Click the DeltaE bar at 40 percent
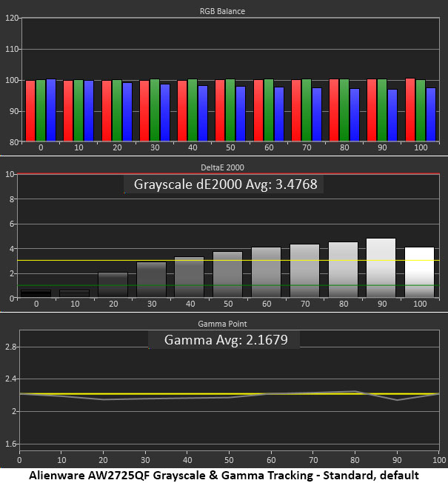The image size is (448, 483). [x=190, y=277]
